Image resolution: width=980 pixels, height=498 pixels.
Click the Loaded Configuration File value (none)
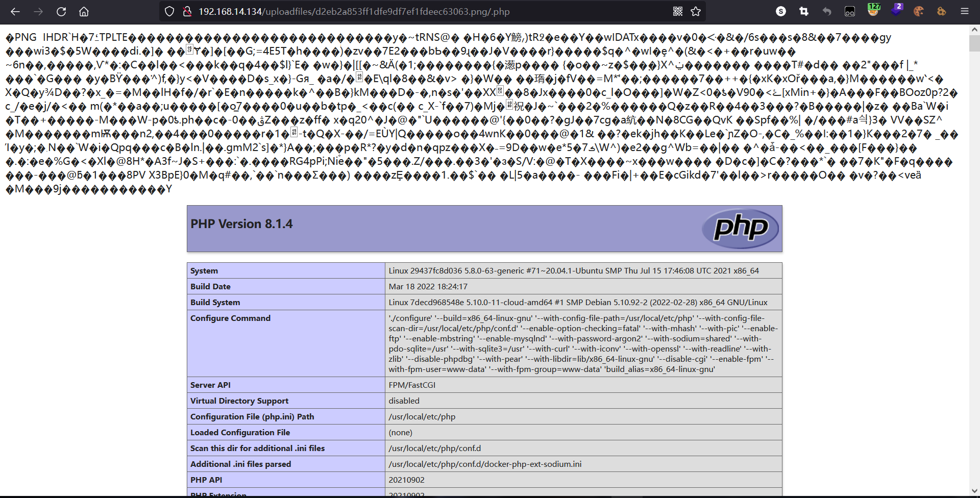point(400,432)
